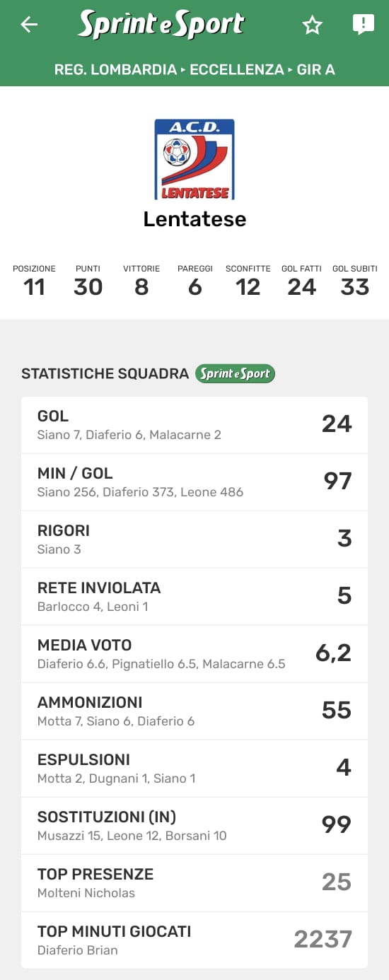Image resolution: width=389 pixels, height=980 pixels.
Task: Open REG. LOMBARDIA breadcrumb
Action: click(x=115, y=69)
